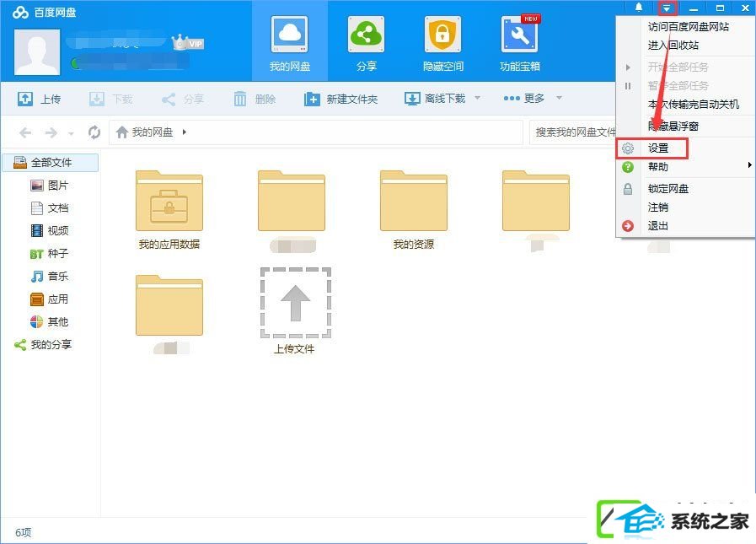Go back with the left arrow
The width and height of the screenshot is (756, 544).
click(25, 132)
